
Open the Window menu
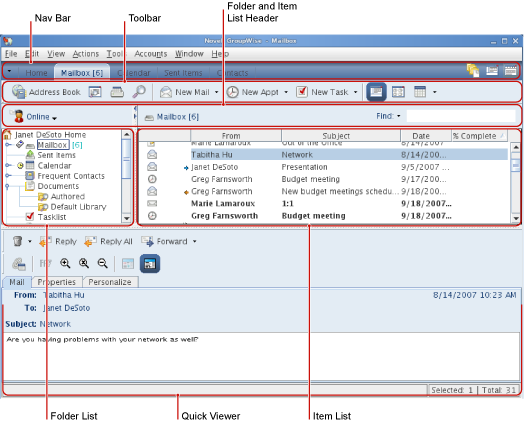point(189,54)
